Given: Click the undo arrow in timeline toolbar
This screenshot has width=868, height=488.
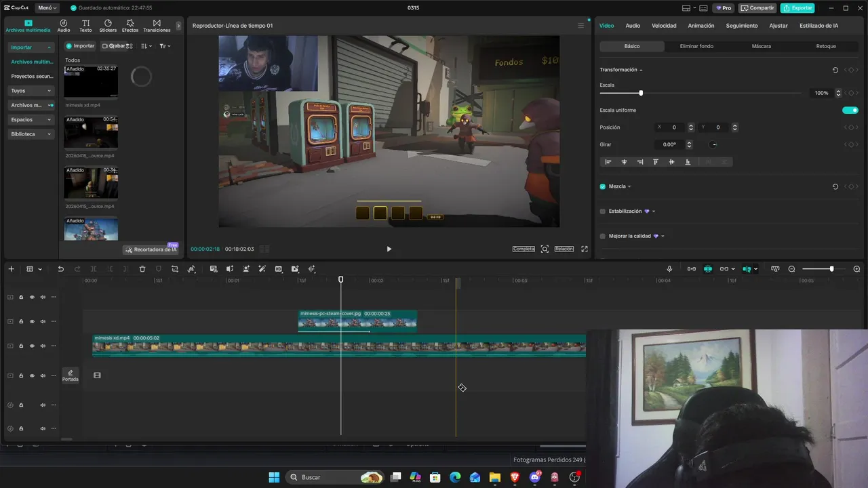Looking at the screenshot, I should tap(60, 269).
